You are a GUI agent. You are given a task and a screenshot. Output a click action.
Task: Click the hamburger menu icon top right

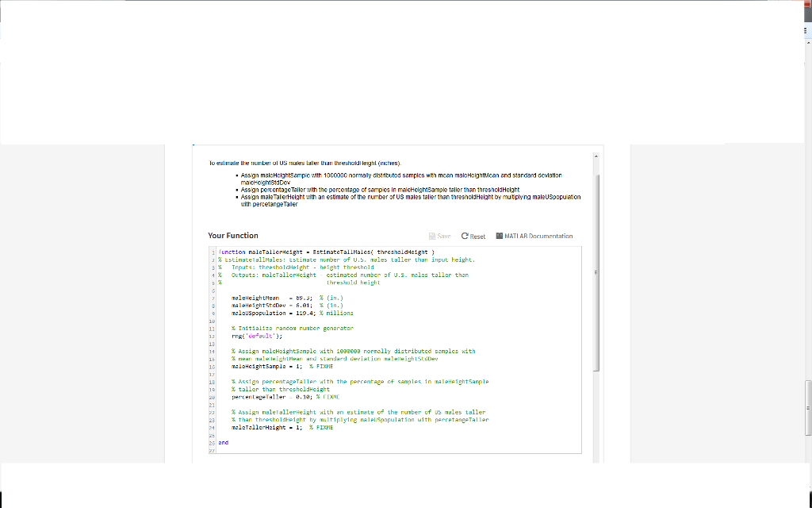point(805,30)
